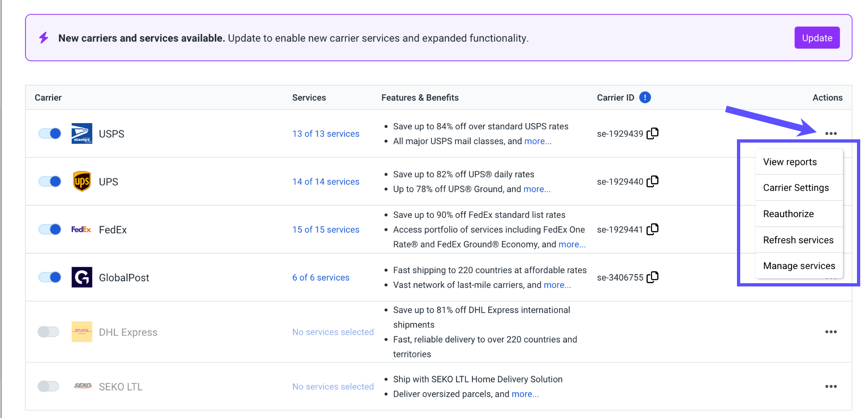Disable the FedEx carrier
The width and height of the screenshot is (868, 418).
49,229
